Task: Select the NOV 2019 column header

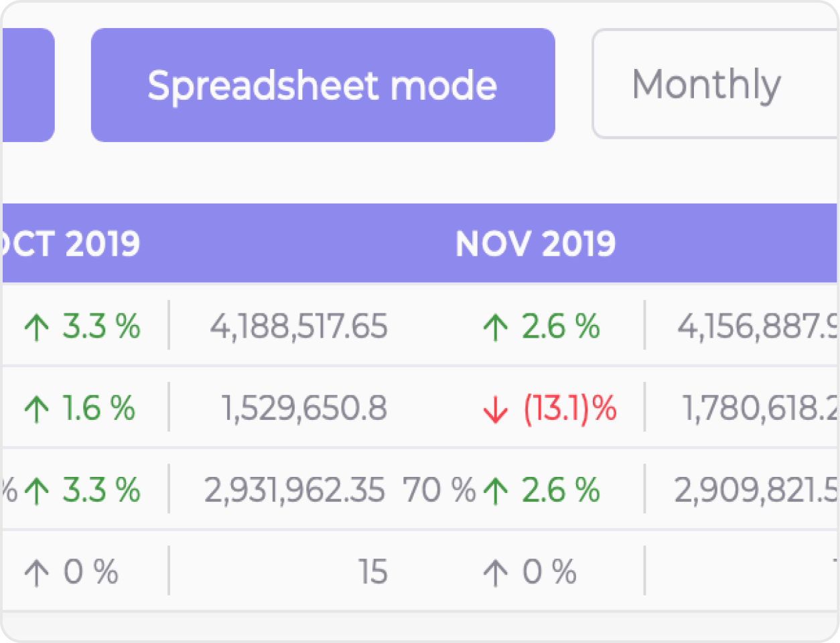Action: tap(535, 244)
